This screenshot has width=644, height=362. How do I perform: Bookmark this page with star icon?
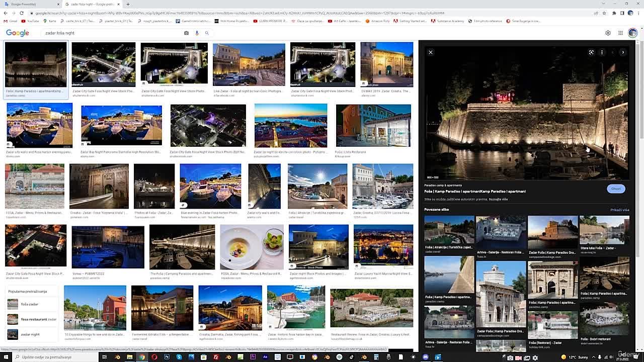[604, 13]
